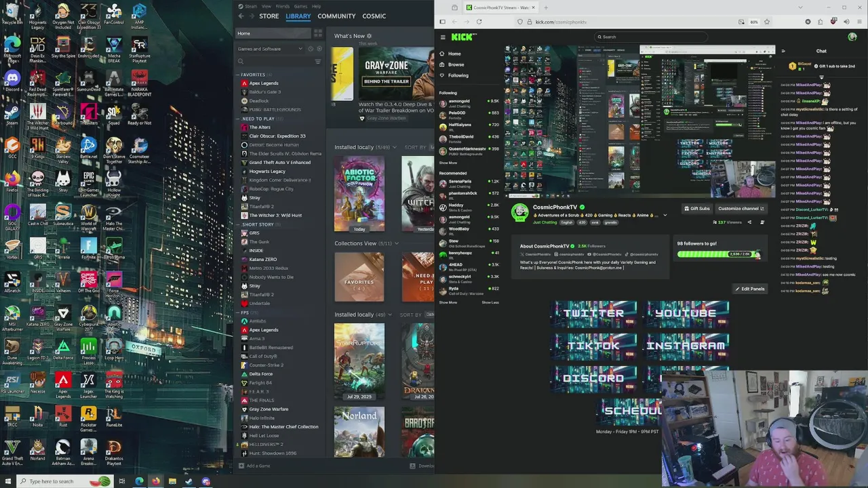Viewport: 868px width, 488px height.
Task: Click the Share icon under the Kick stream
Action: [x=749, y=222]
